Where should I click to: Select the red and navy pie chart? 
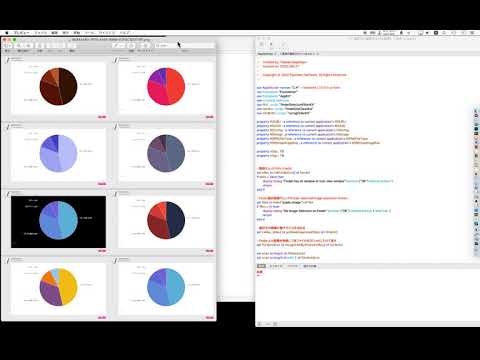coord(166,220)
